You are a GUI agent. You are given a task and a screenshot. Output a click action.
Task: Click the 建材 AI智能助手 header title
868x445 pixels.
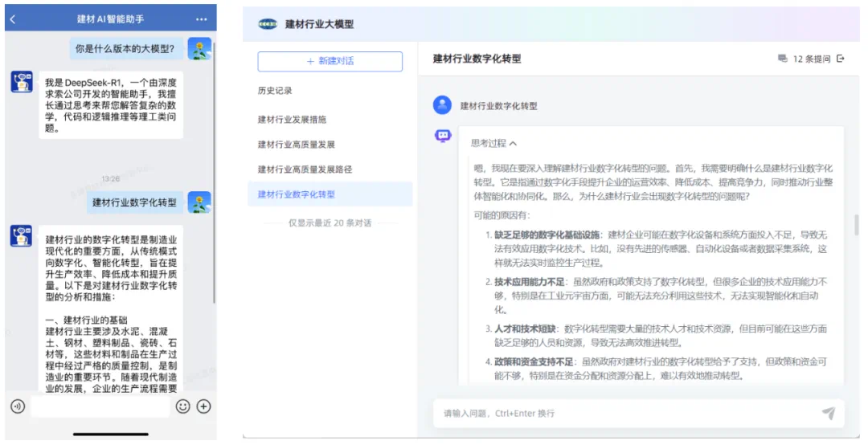110,19
